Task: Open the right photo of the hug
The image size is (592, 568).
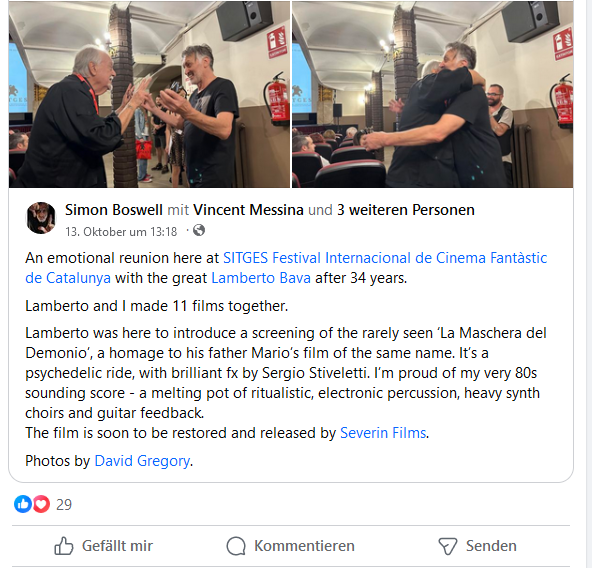Action: [433, 94]
